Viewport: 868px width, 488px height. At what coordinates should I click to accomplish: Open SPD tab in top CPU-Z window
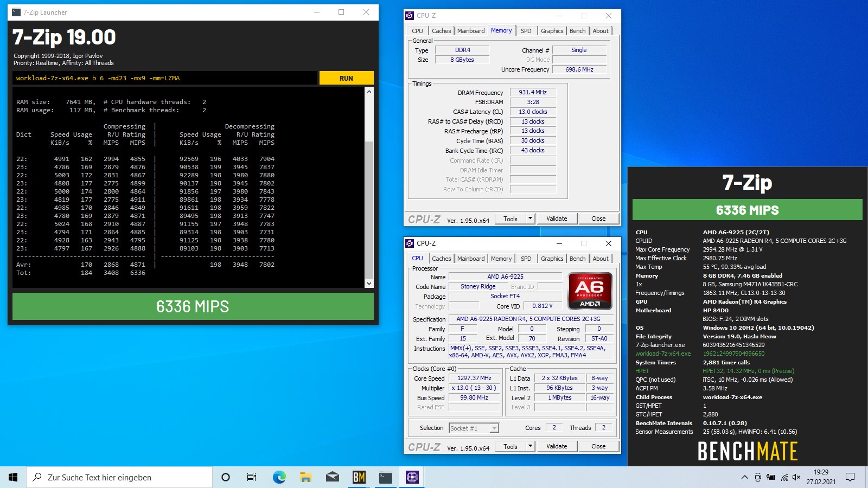[x=526, y=31]
